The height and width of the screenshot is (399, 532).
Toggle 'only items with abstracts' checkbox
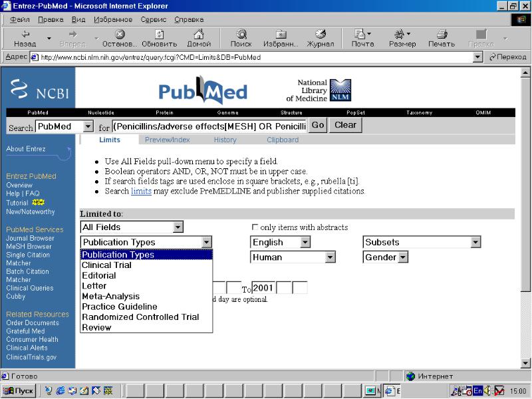click(255, 227)
